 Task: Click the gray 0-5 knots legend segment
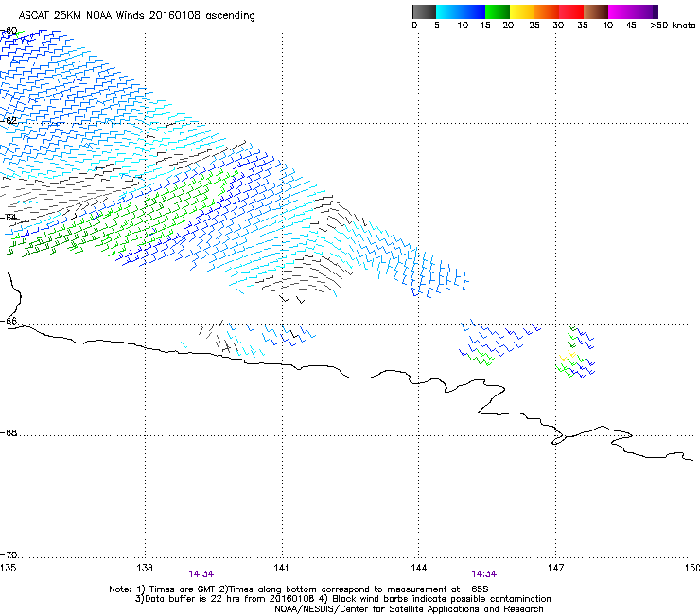(x=424, y=11)
